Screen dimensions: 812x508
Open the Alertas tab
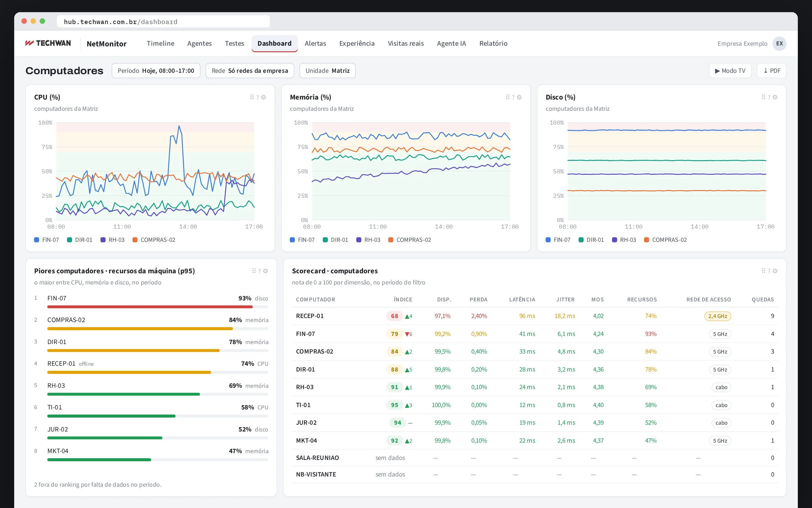pos(315,43)
